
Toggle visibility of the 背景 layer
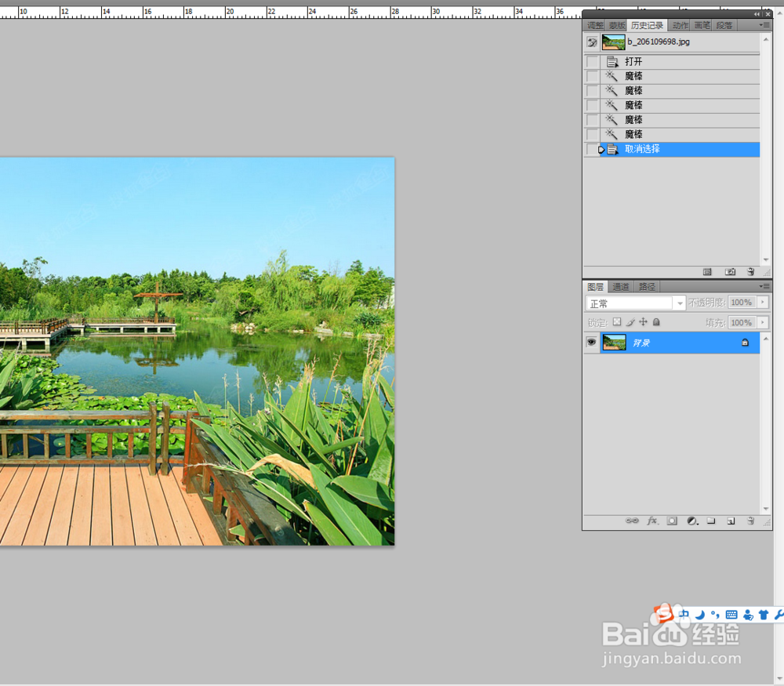coord(591,342)
